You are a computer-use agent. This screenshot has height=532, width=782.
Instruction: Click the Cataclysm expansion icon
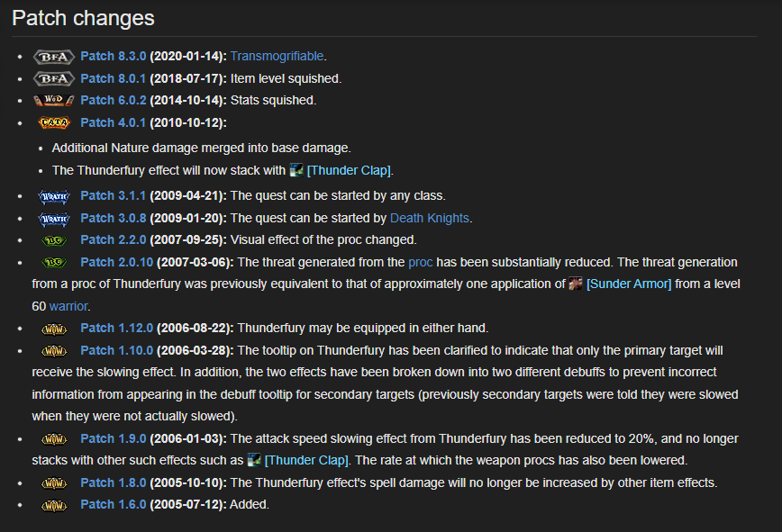click(52, 122)
